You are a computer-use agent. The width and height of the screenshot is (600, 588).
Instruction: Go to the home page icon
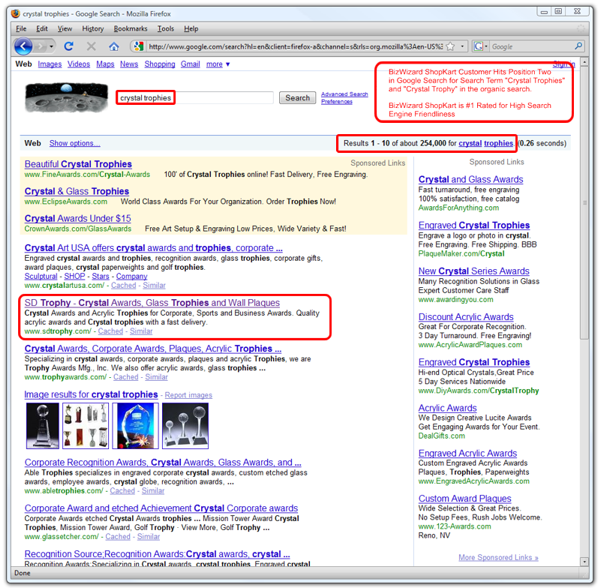(x=114, y=47)
